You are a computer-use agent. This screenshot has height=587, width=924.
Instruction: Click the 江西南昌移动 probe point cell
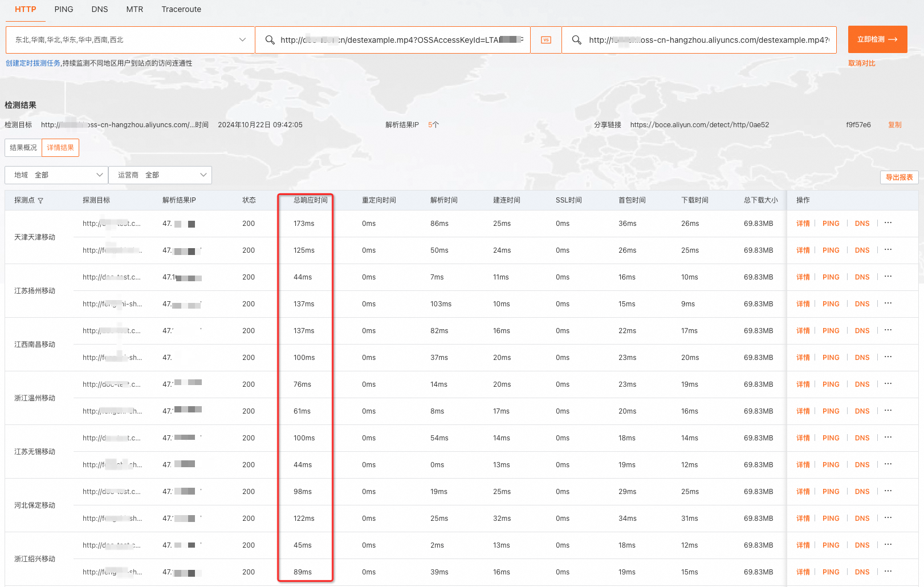click(x=35, y=345)
